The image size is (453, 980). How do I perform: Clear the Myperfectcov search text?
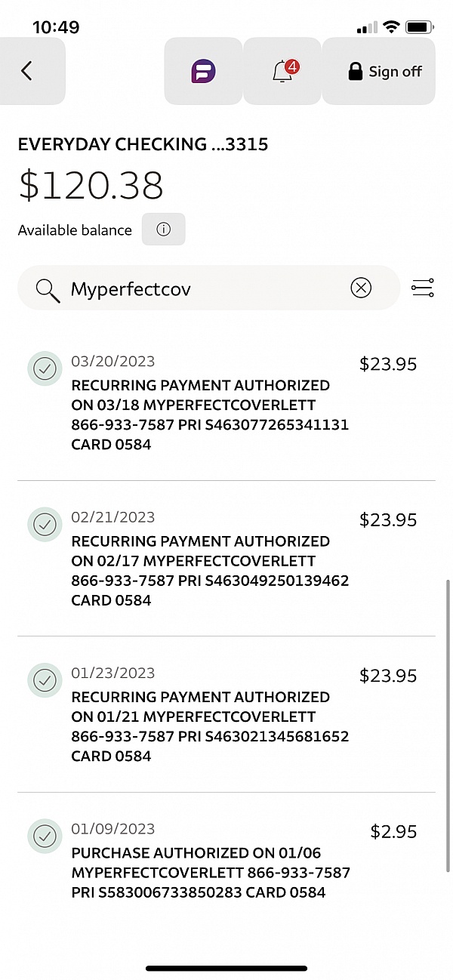tap(361, 288)
